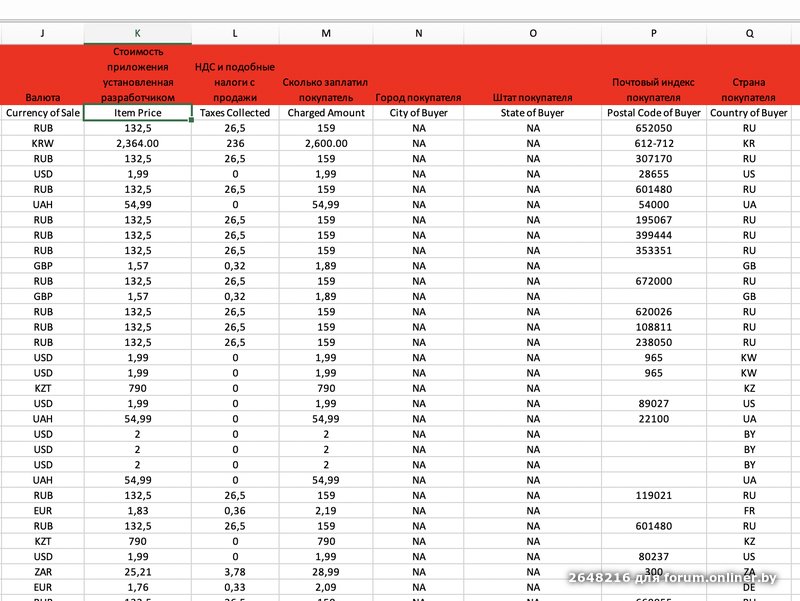The image size is (800, 601).
Task: Select column M header
Action: point(326,34)
